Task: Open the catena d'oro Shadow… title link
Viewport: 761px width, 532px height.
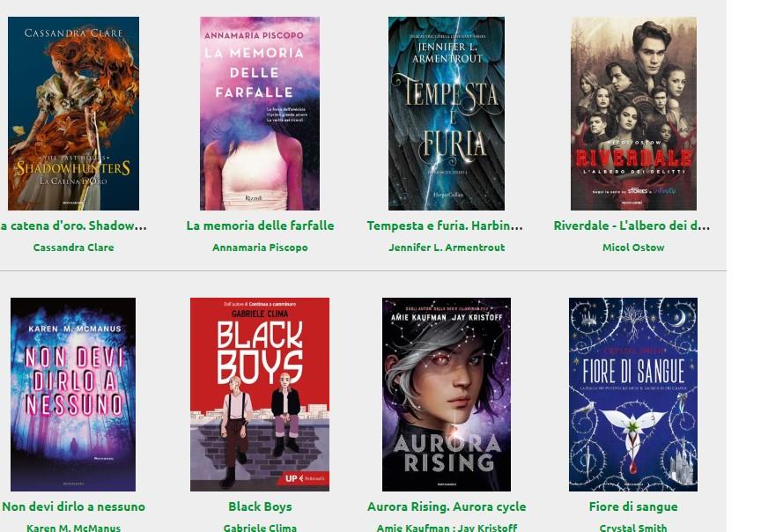Action: 73,225
